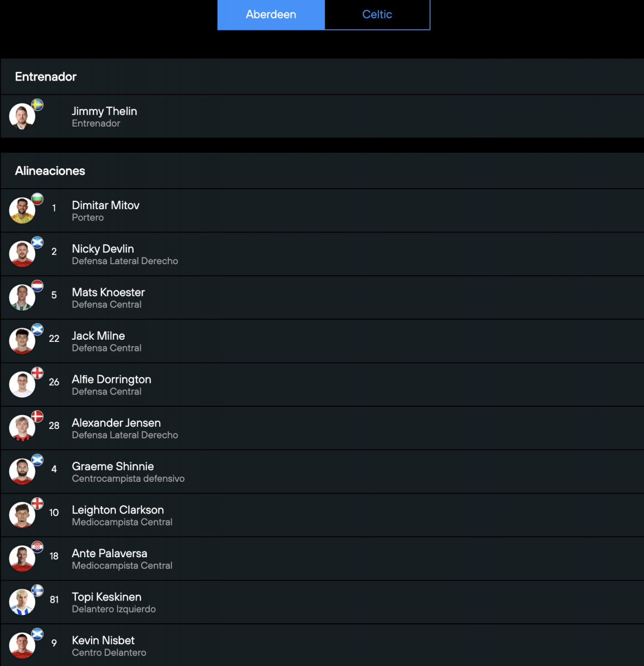This screenshot has height=666, width=644.
Task: Open Topi Keskinen's player name
Action: [107, 597]
